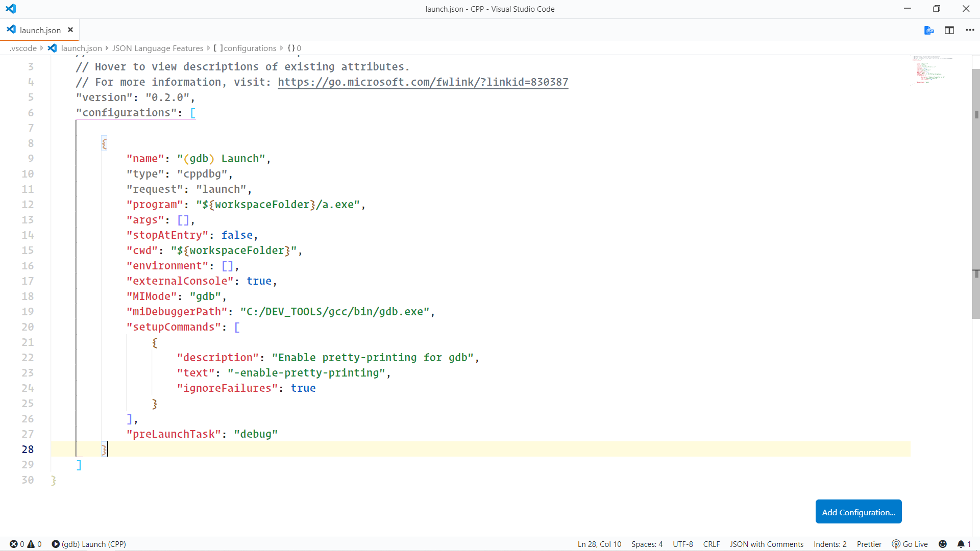Click the smiley feedback icon
This screenshot has height=551, width=980.
pos(943,544)
